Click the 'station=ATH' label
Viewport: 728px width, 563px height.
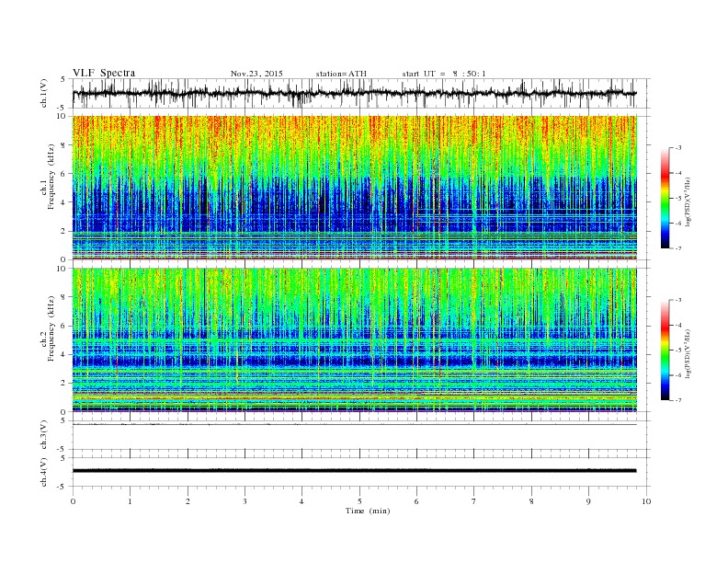click(341, 74)
